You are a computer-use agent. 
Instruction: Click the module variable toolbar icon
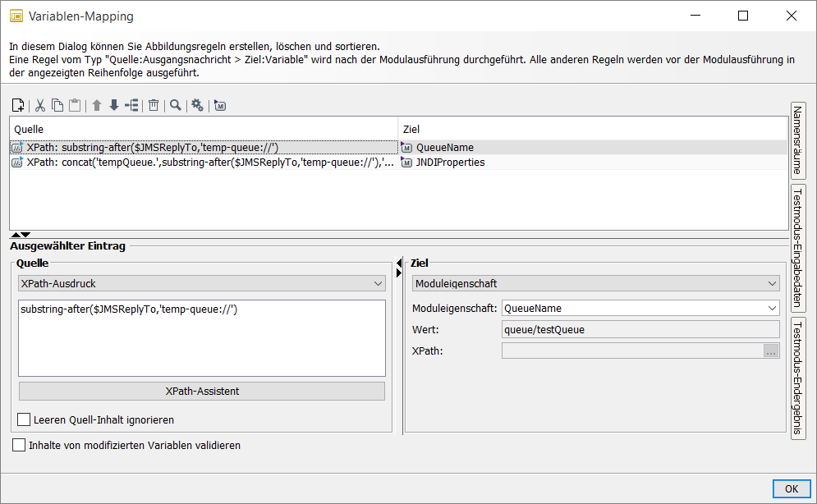[x=219, y=105]
